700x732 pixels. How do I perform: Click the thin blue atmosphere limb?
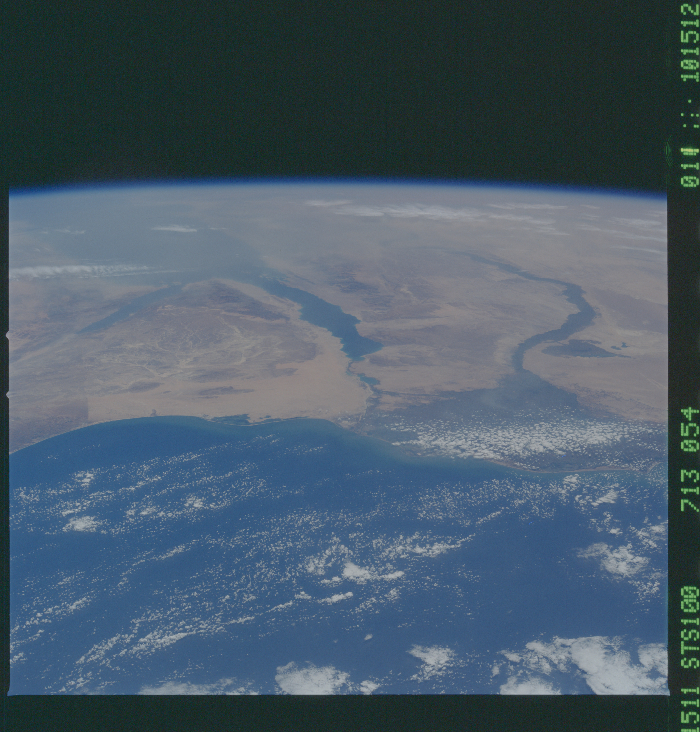[x=336, y=181]
